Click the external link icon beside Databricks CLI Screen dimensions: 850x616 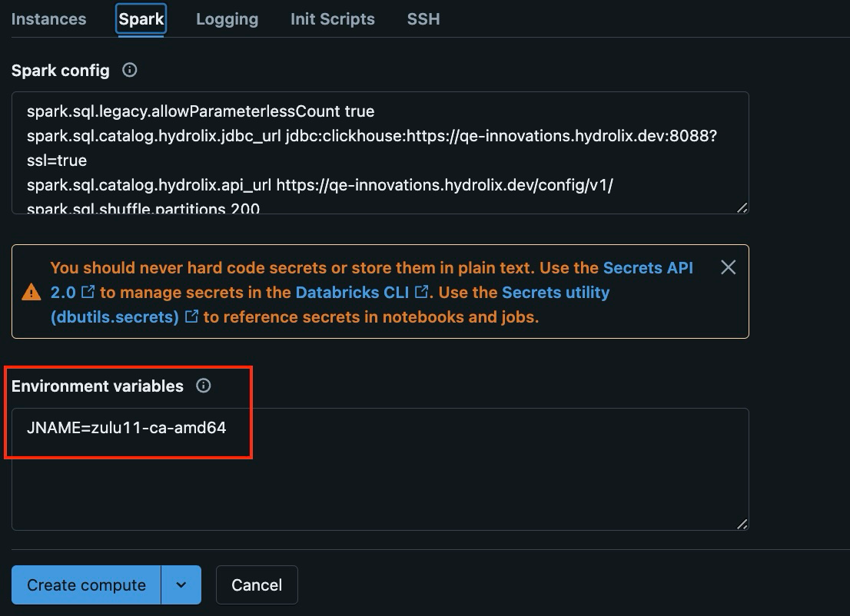tap(420, 292)
